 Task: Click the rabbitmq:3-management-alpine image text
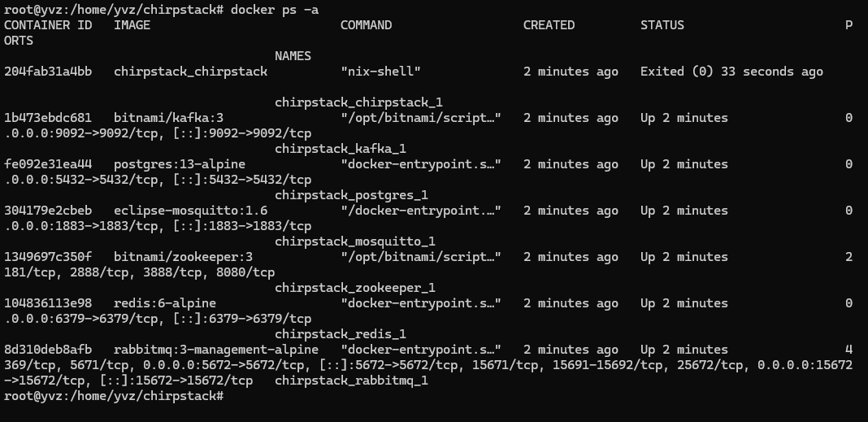click(x=216, y=350)
